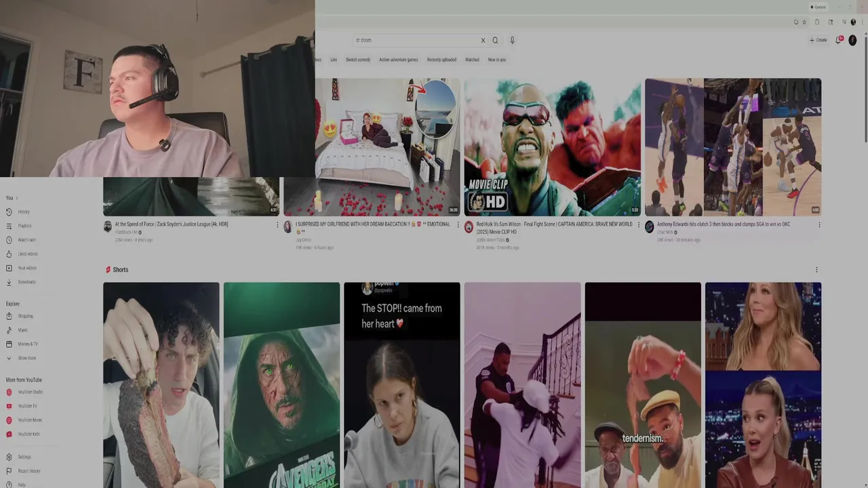Open the 'tendernism.' Short
Image resolution: width=868 pixels, height=488 pixels.
click(643, 385)
